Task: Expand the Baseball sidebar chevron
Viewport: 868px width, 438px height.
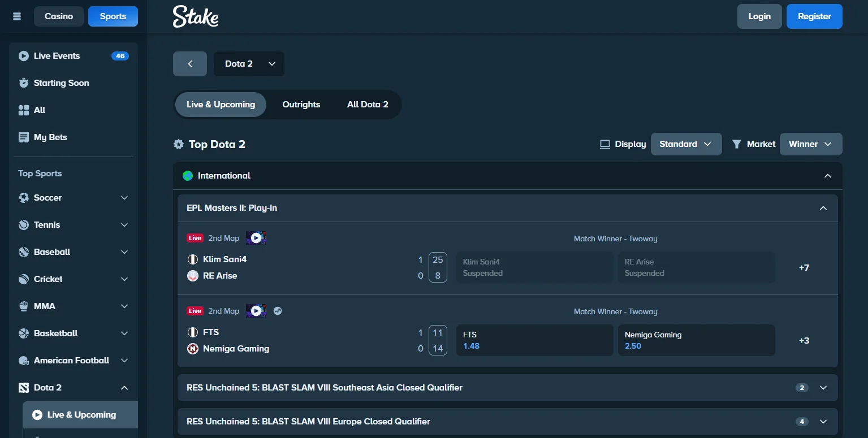Action: click(124, 252)
